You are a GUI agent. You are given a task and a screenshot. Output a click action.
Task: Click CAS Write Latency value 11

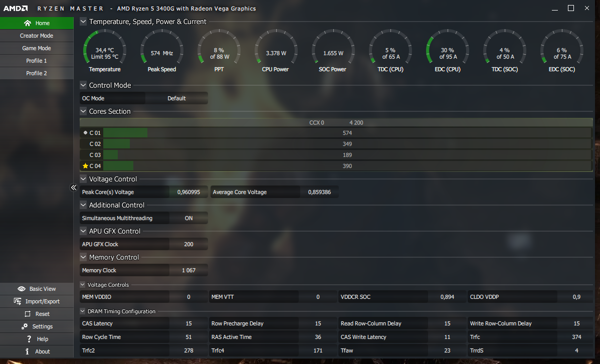click(447, 337)
